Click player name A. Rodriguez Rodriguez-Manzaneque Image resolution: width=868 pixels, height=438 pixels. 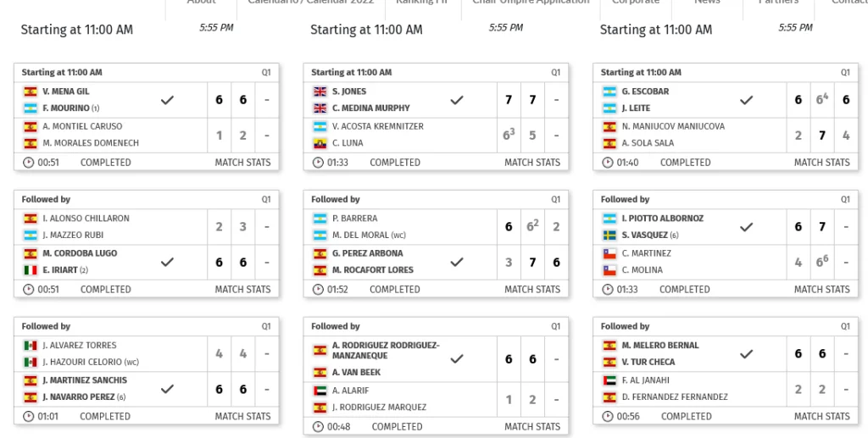(x=386, y=351)
